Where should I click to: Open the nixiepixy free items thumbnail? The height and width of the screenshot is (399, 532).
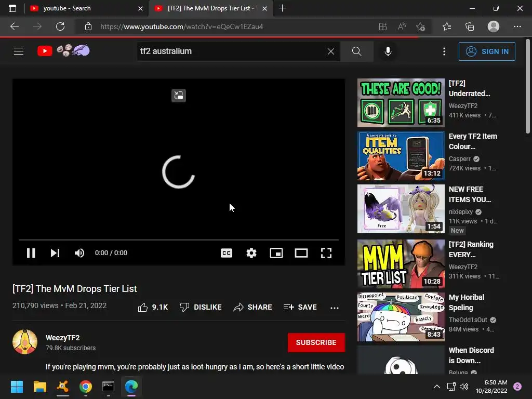[401, 209]
